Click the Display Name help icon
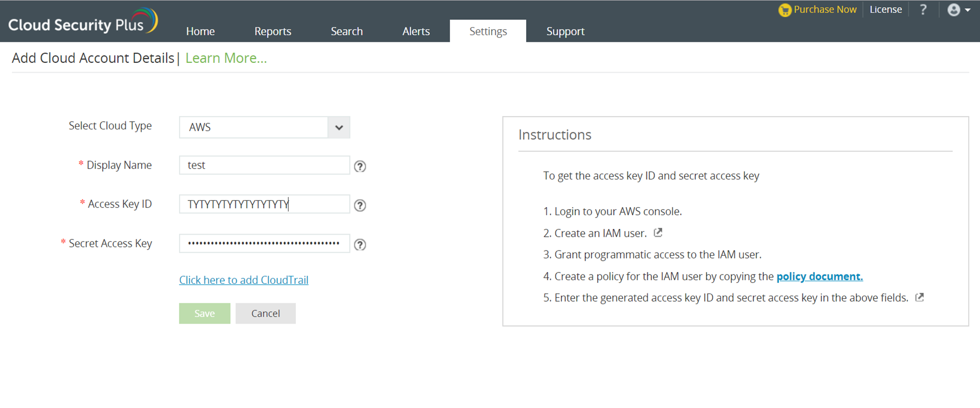Viewport: 980px width, 408px height. (360, 166)
